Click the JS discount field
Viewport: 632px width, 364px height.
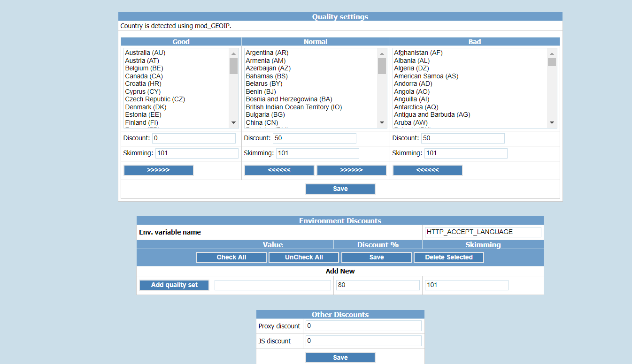tap(363, 341)
